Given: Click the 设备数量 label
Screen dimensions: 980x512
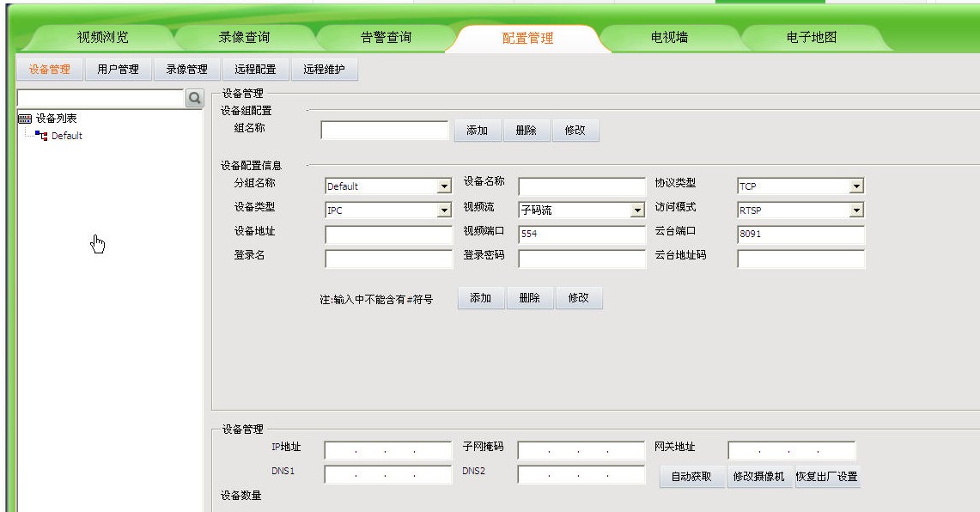Looking at the screenshot, I should pyautogui.click(x=241, y=496).
